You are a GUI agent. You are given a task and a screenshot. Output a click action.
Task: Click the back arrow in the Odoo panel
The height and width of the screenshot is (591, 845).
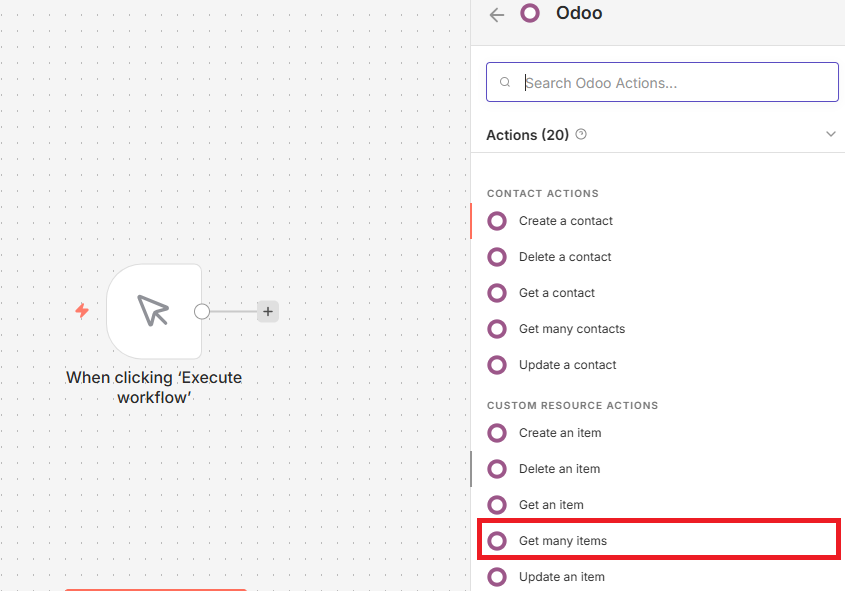(x=497, y=14)
